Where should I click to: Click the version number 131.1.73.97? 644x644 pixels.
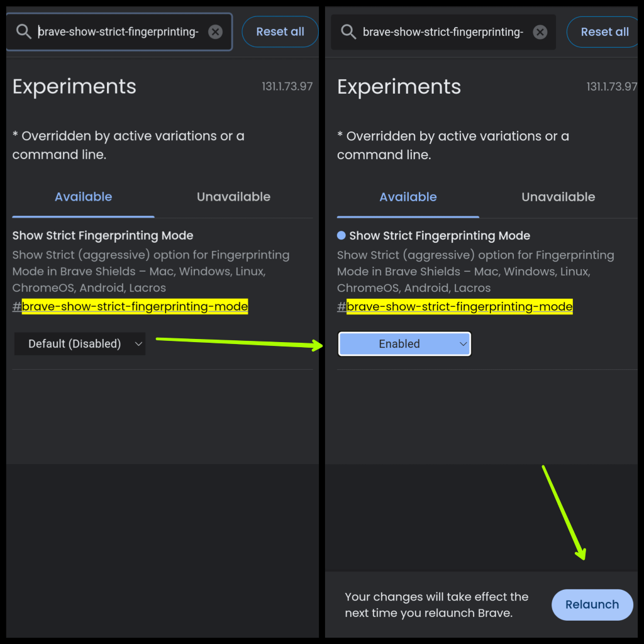(287, 86)
